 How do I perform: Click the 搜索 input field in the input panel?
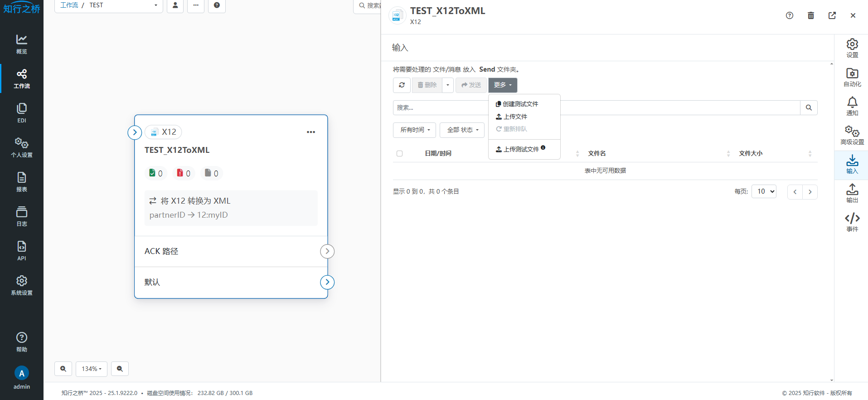(440, 108)
